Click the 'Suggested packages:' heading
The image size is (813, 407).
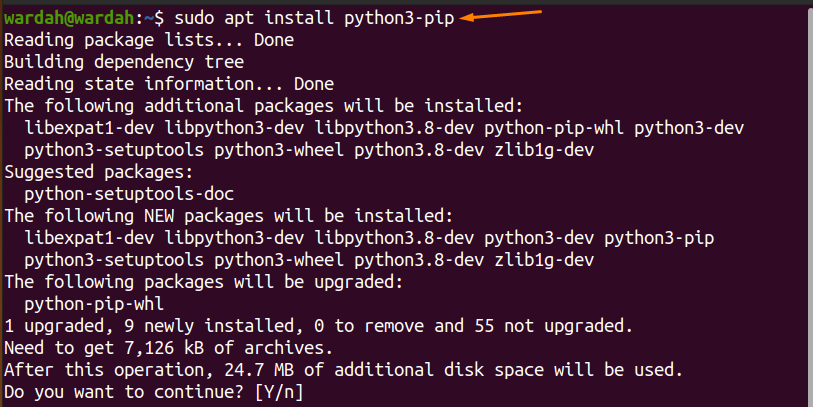(99, 172)
